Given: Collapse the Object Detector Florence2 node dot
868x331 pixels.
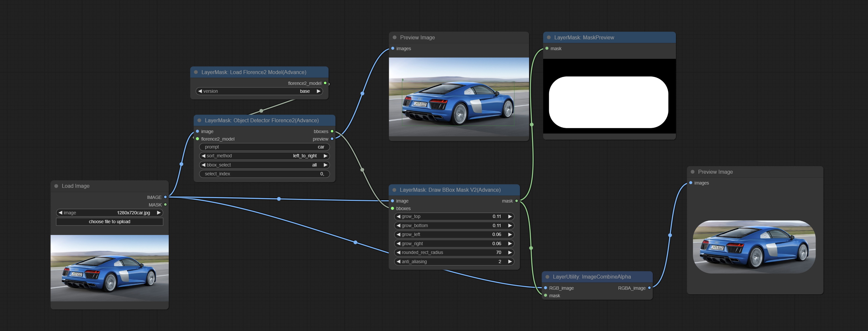Looking at the screenshot, I should pos(199,120).
